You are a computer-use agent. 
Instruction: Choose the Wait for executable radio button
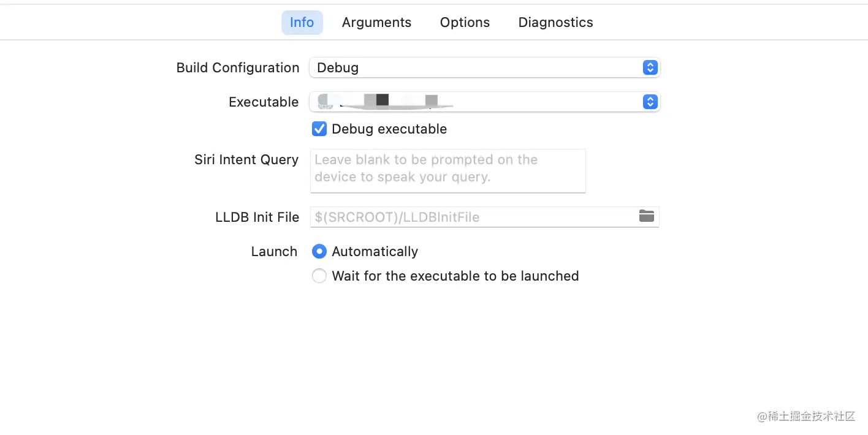319,276
